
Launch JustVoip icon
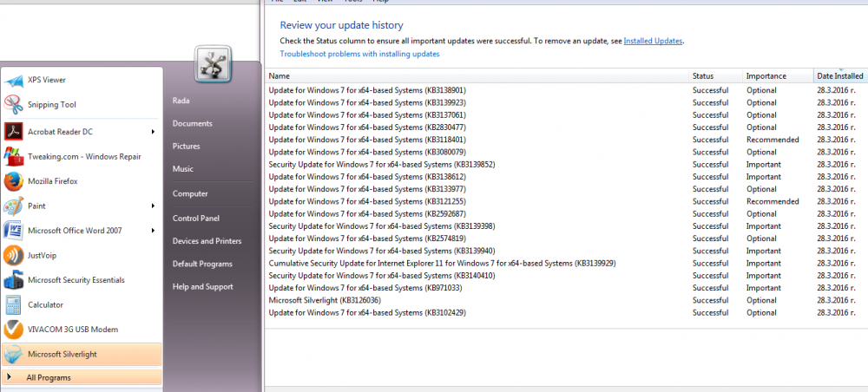[x=13, y=256]
